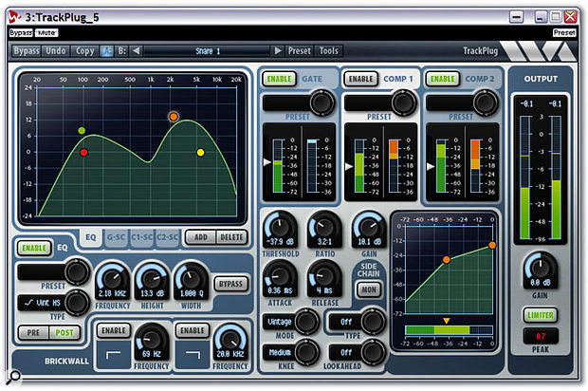Click the magnifier icon at bottom left

point(14,376)
